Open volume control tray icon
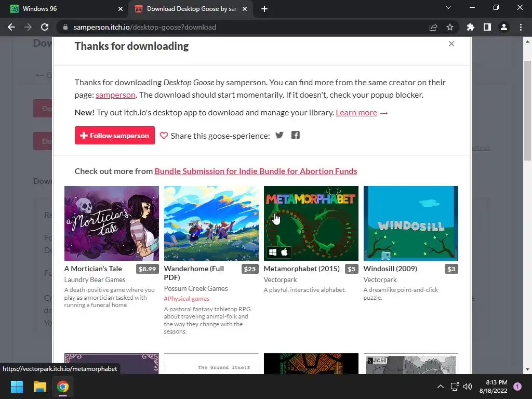The image size is (532, 399). (468, 387)
